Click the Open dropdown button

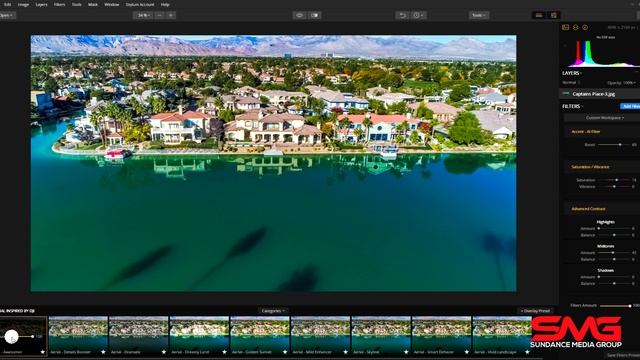pyautogui.click(x=7, y=16)
